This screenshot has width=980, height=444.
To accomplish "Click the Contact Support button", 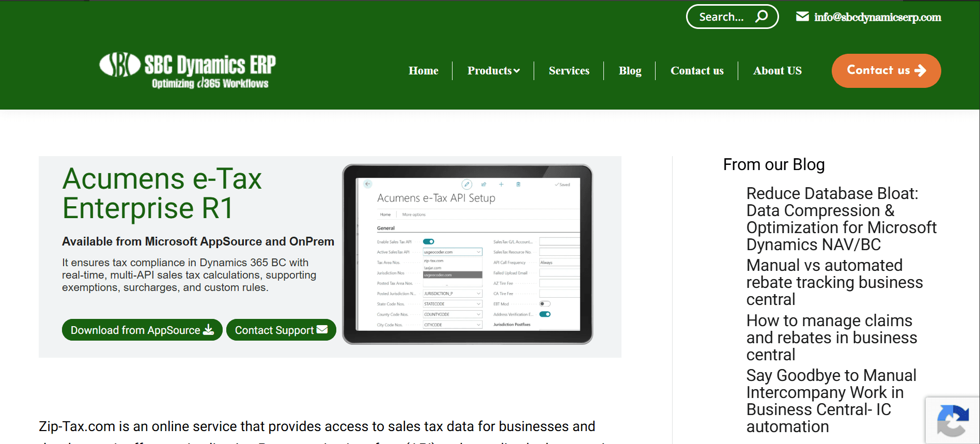I will click(281, 330).
